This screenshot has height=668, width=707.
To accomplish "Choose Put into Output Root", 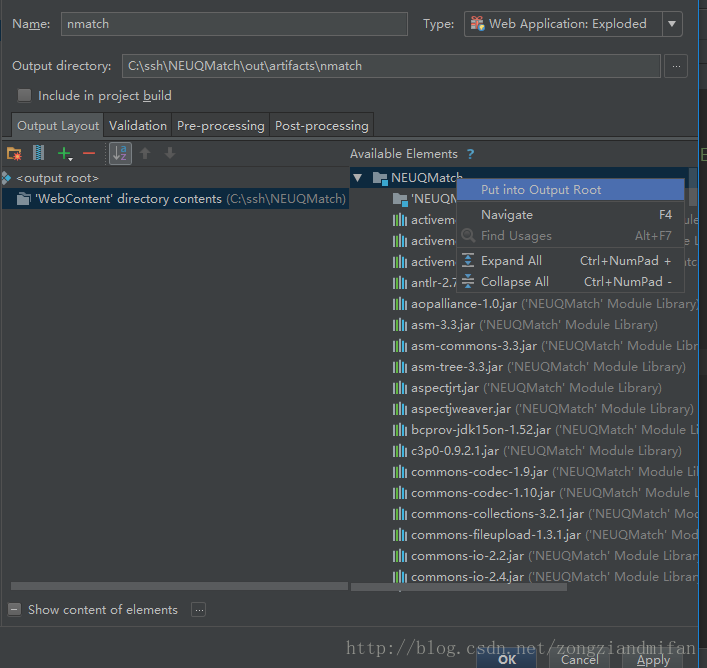I will tap(570, 190).
